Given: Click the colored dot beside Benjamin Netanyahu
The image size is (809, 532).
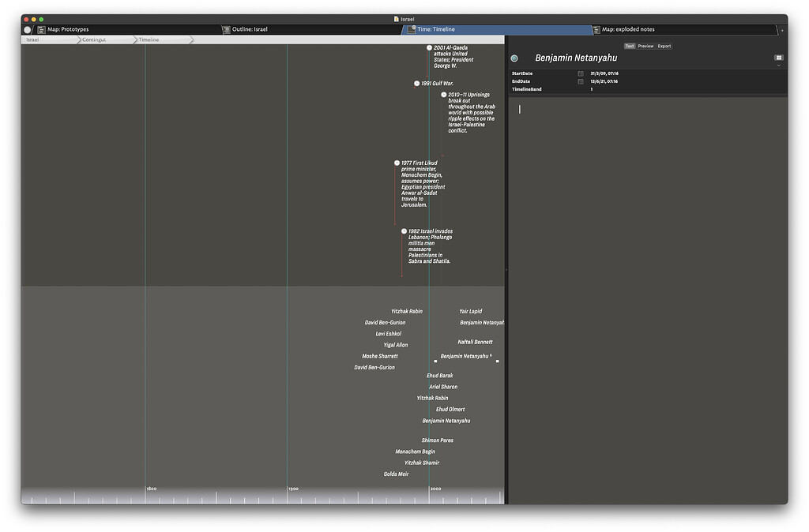Looking at the screenshot, I should click(x=514, y=58).
